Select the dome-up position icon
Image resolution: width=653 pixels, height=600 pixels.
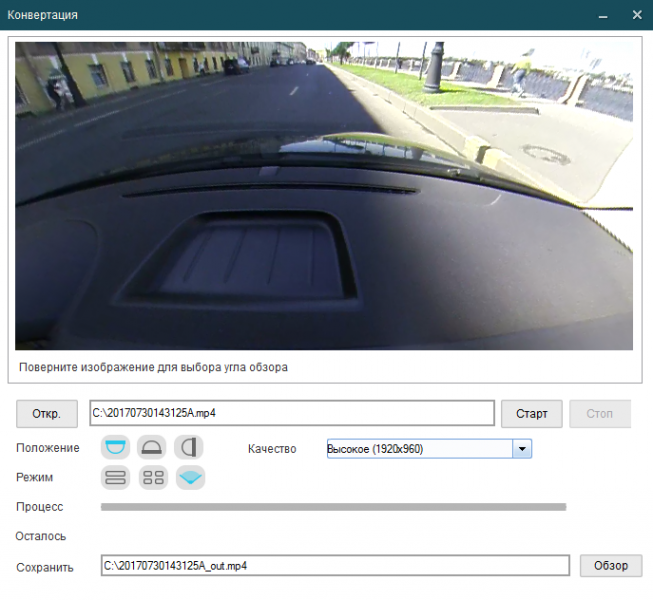[x=152, y=448]
